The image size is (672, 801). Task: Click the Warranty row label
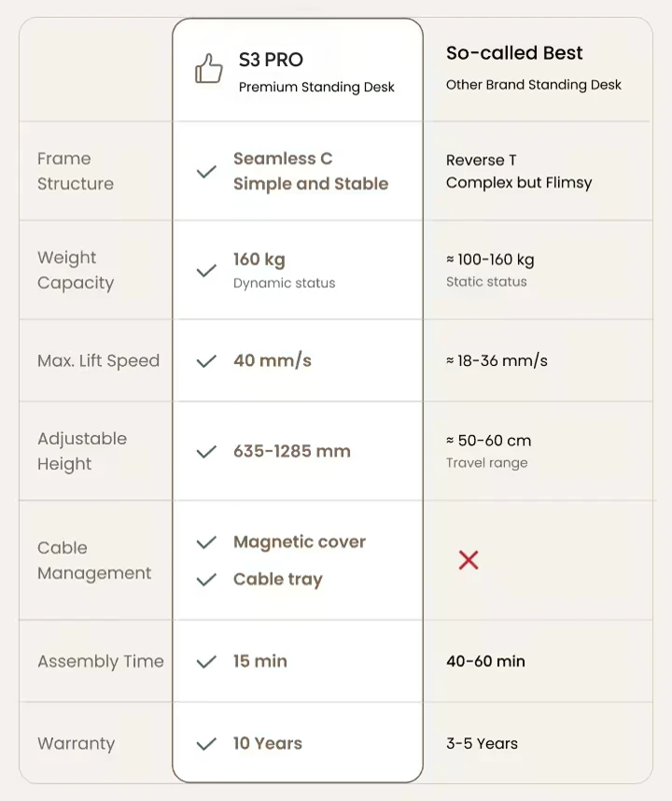click(77, 744)
